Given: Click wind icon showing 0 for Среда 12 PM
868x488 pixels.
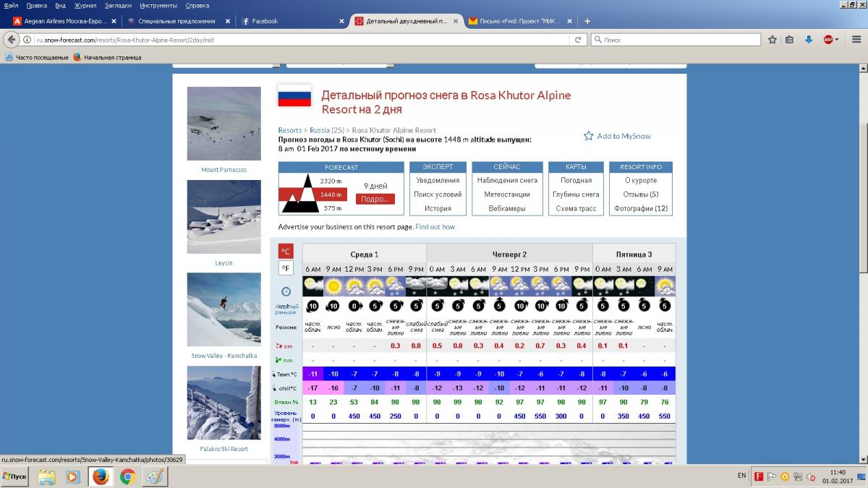Looking at the screenshot, I should [x=354, y=306].
